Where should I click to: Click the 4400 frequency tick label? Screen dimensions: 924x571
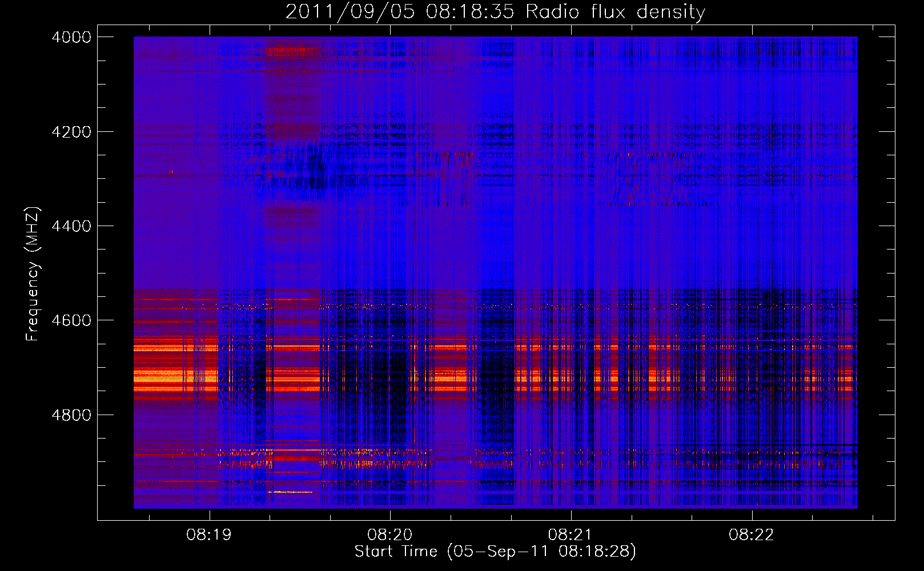(x=71, y=226)
